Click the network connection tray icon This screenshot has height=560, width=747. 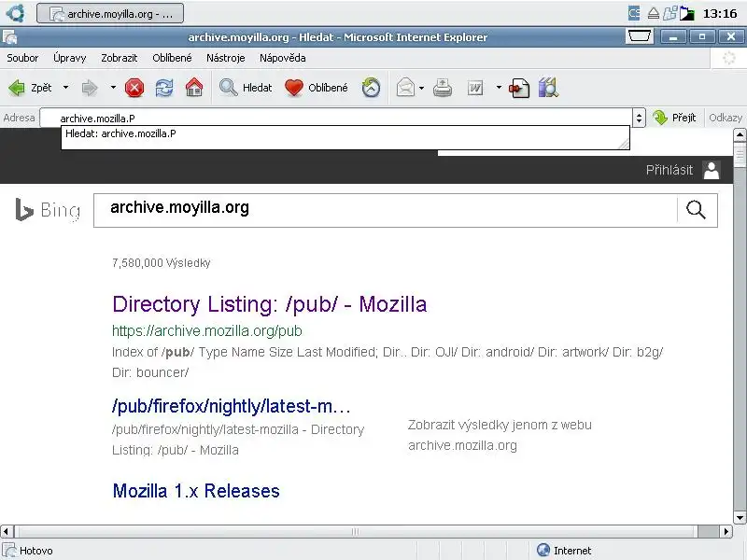(670, 13)
